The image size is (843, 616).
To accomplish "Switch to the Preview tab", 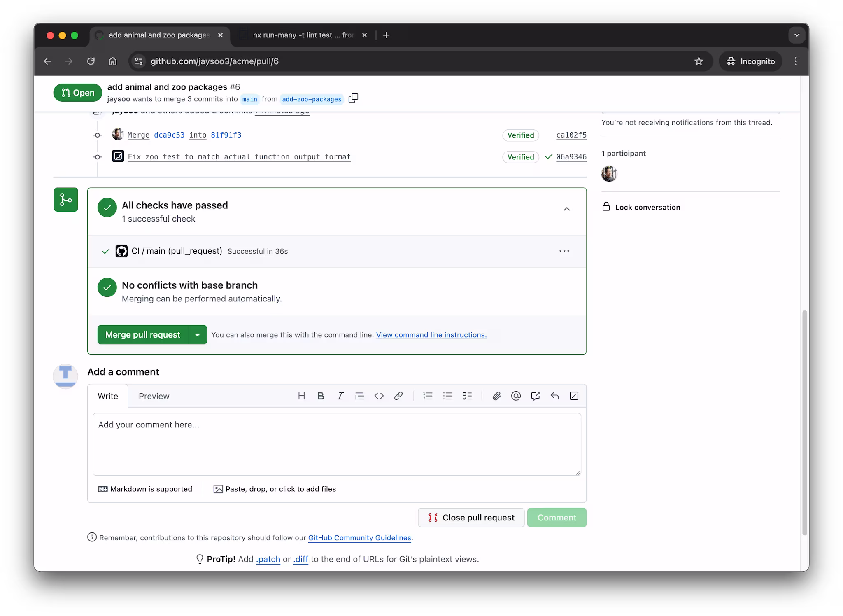I will click(154, 396).
